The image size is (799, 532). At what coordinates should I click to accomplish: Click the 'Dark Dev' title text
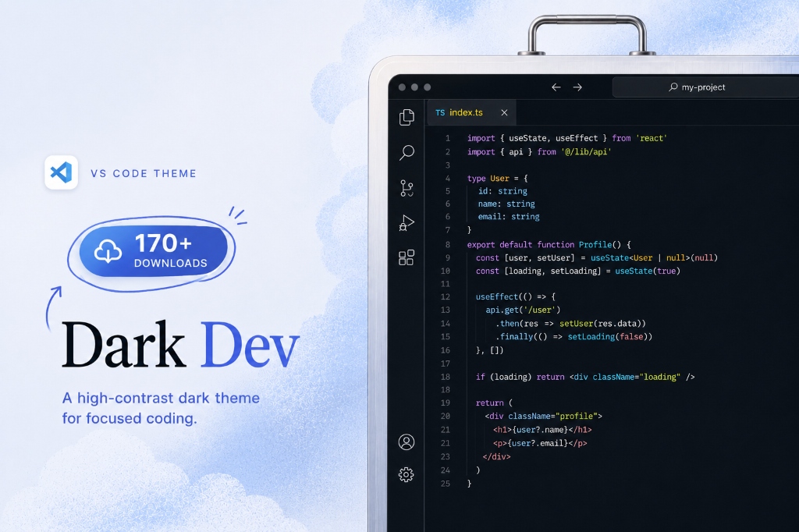coord(180,345)
